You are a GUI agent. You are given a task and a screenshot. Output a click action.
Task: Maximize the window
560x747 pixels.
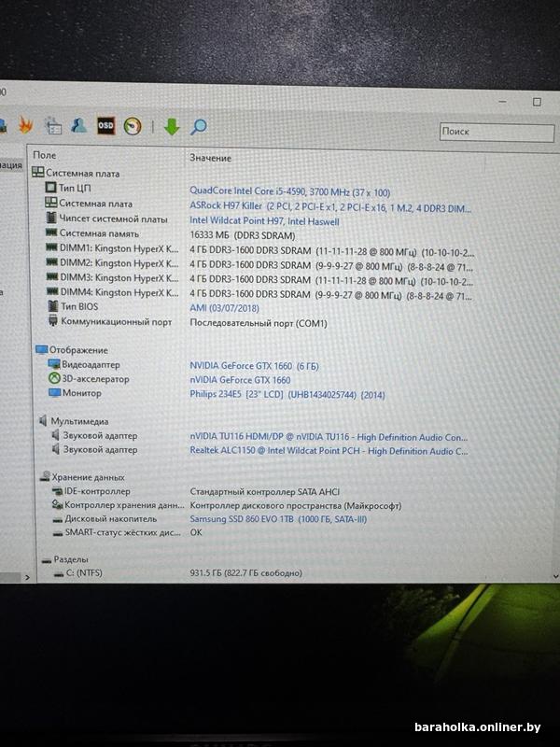click(538, 102)
